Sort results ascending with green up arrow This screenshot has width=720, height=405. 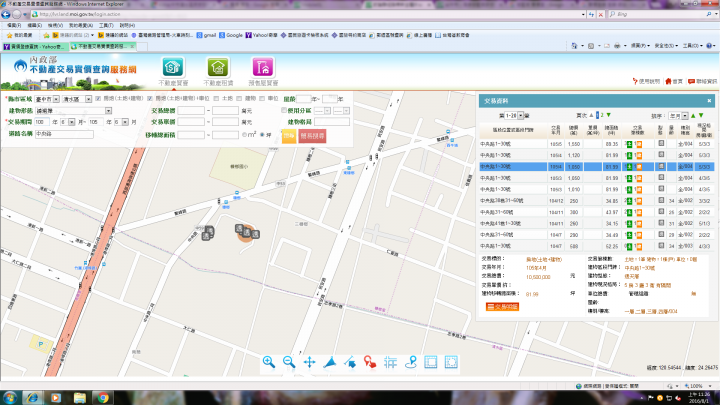point(693,116)
